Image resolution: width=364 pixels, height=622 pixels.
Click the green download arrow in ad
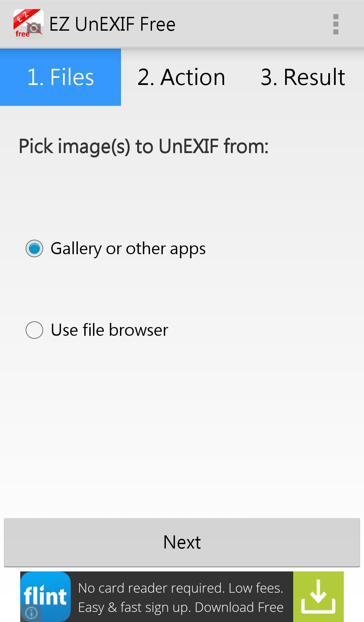click(x=318, y=596)
